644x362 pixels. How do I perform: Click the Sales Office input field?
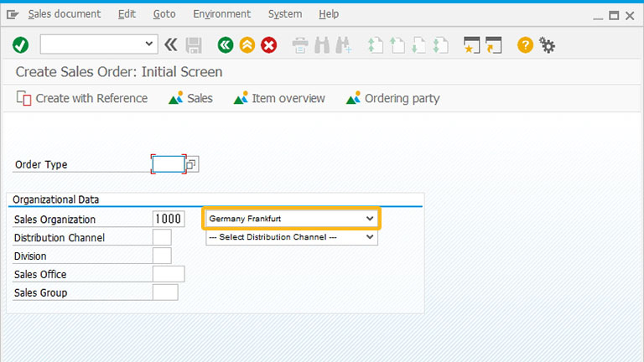coord(169,274)
